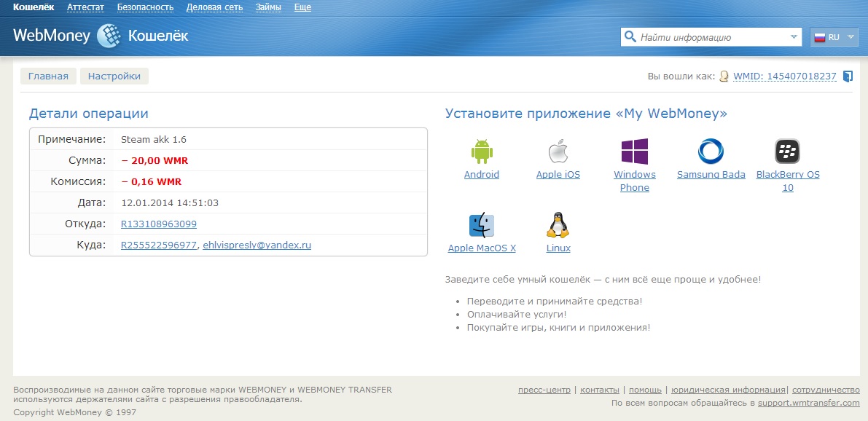
Task: Open WMID: 145407018237 link
Action: 784,76
